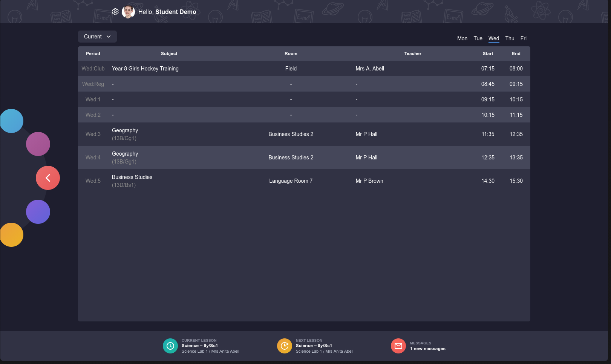The width and height of the screenshot is (611, 364).
Task: Click 'Business Studies 2' in Wed:4 row
Action: [291, 158]
